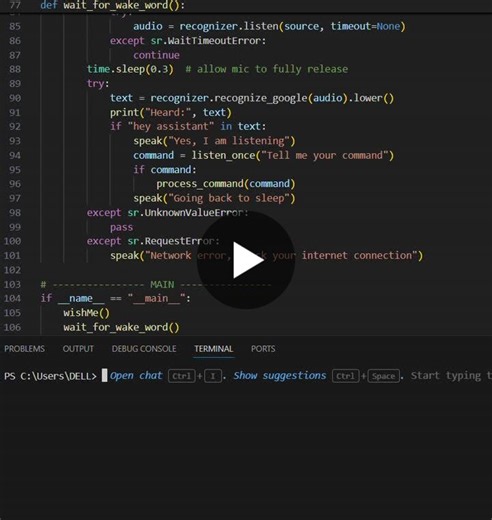Click the try: keyword on line 89

click(x=98, y=84)
